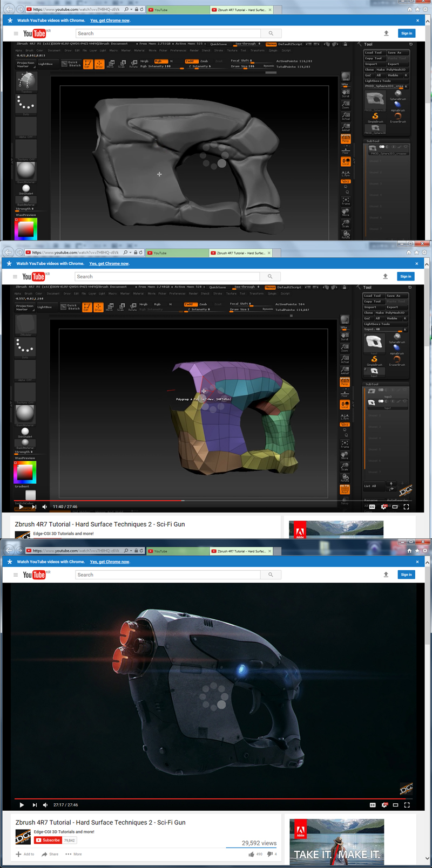The height and width of the screenshot is (868, 432).
Task: Switch to the YouTube tab in the bottom window
Action: point(178,551)
